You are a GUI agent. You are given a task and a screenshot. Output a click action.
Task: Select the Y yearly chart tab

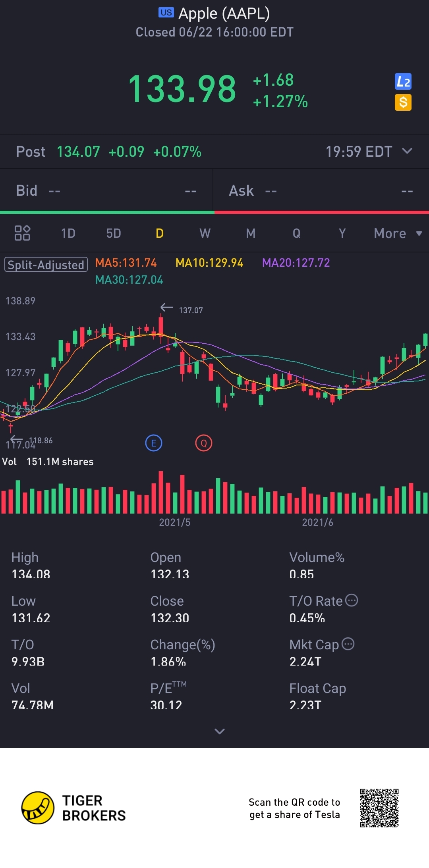pos(342,233)
